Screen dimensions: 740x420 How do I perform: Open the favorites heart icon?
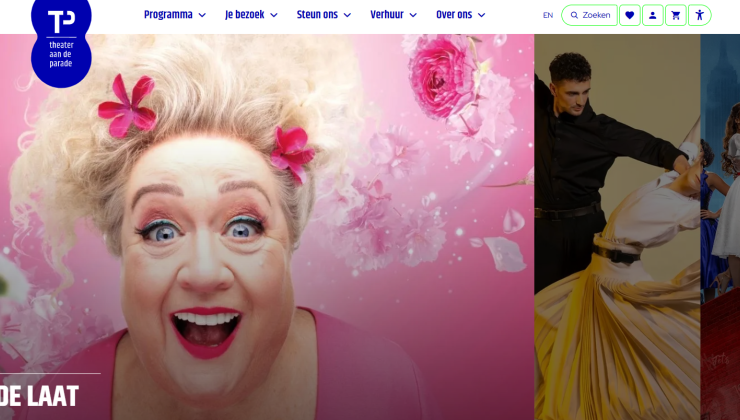629,15
